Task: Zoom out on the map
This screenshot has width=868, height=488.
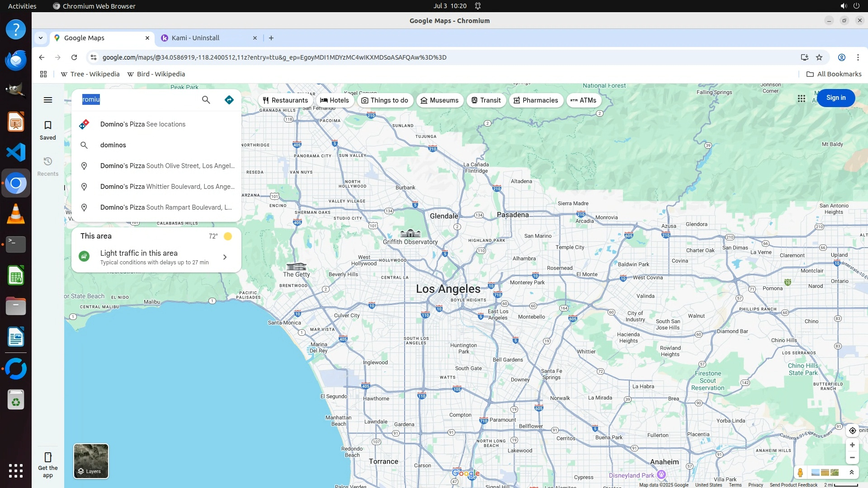Action: click(x=852, y=458)
